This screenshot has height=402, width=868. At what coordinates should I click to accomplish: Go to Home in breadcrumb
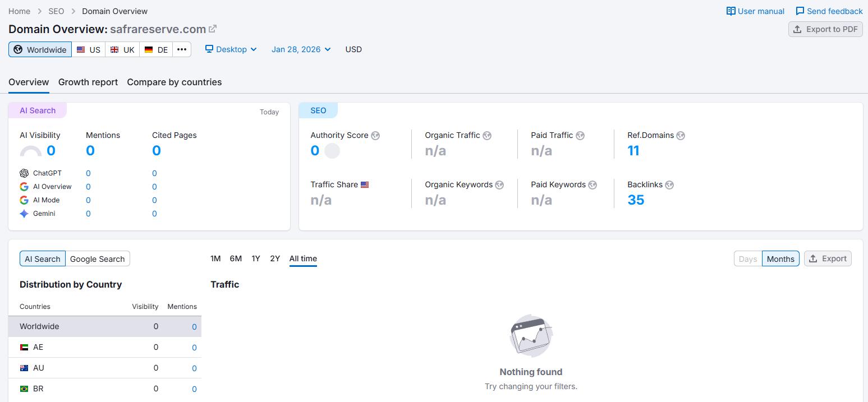pos(20,11)
